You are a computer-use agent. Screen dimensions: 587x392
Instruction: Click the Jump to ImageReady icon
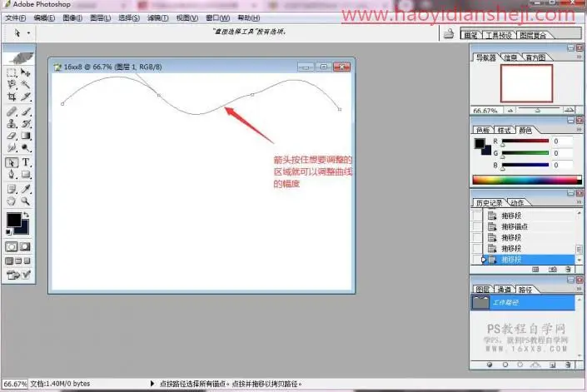[18, 275]
